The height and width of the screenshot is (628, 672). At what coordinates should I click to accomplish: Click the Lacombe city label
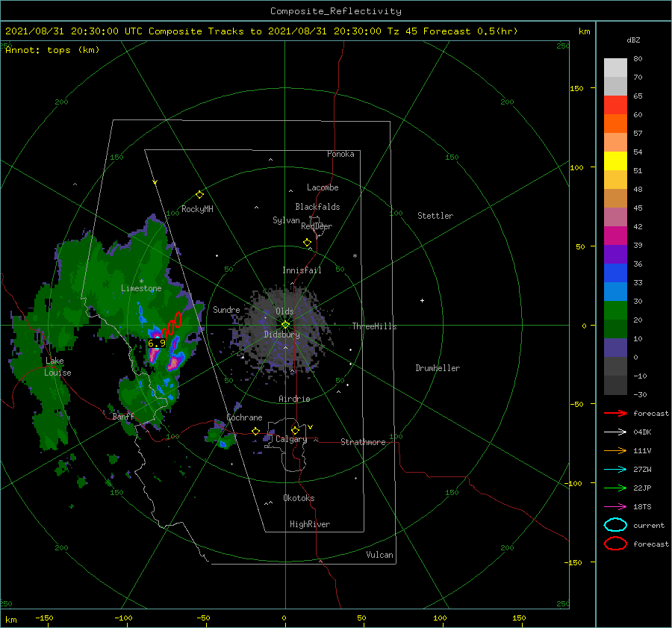click(323, 187)
